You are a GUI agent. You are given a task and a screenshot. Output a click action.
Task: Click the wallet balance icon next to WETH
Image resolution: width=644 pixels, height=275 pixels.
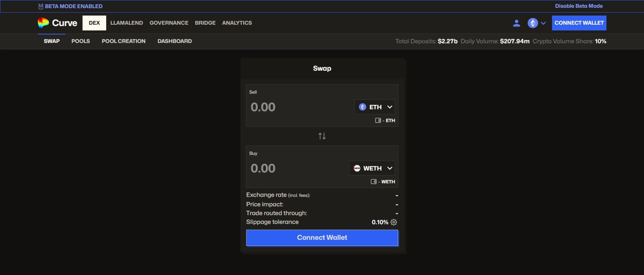374,182
